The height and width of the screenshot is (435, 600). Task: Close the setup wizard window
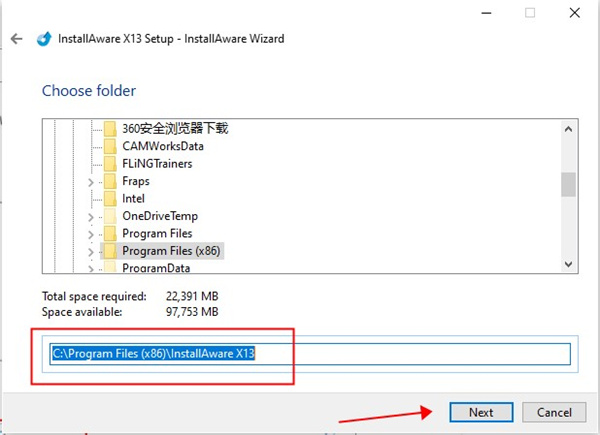tap(574, 13)
